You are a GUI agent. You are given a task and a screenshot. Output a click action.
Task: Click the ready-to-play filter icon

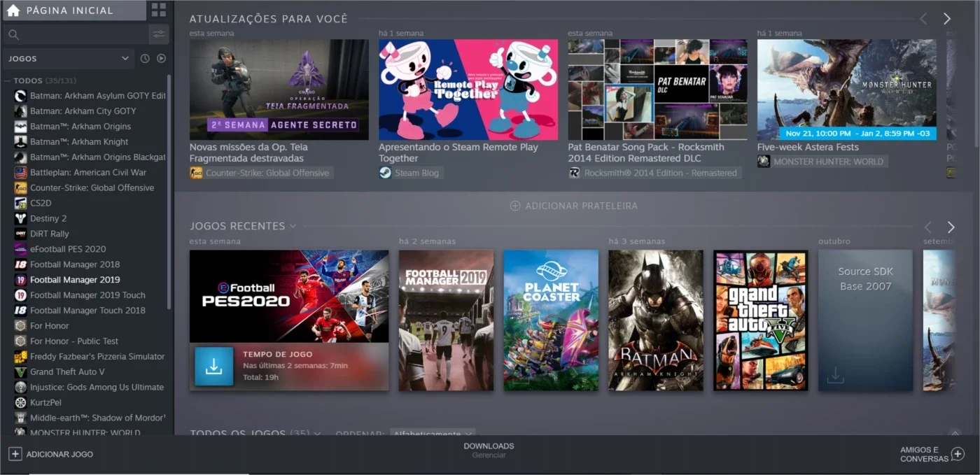[x=162, y=59]
